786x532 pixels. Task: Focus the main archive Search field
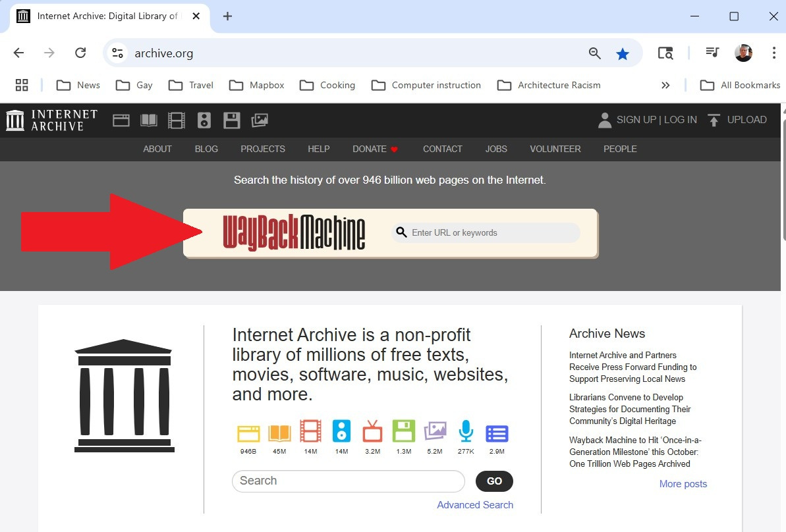point(349,481)
